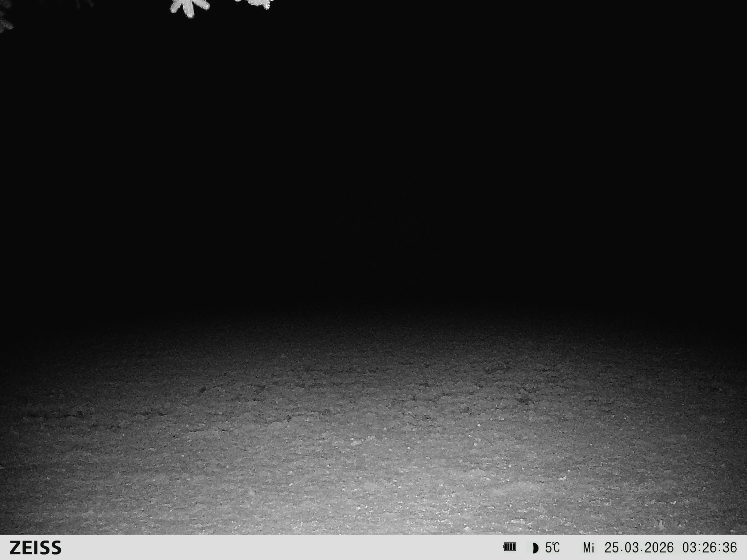This screenshot has height=560, width=747.
Task: Click the minutes value 26 in the timestamp
Action: [710, 548]
